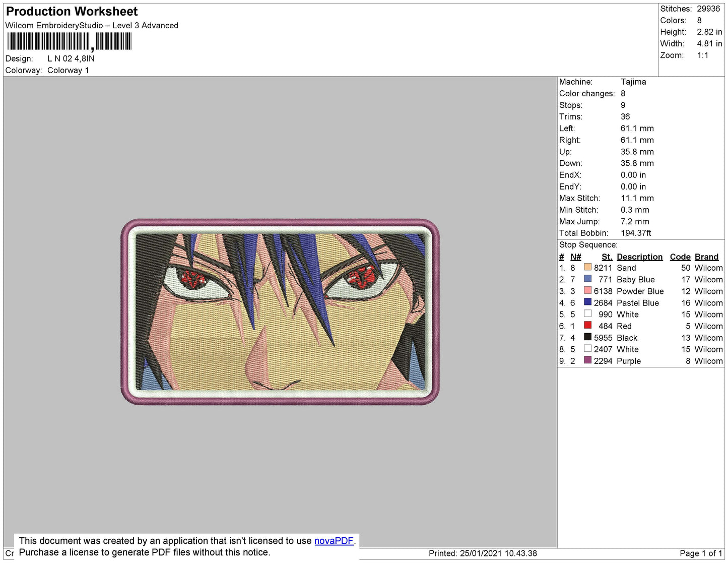Click the 'St.' column header
Screen dimensions: 728x563
pos(607,257)
